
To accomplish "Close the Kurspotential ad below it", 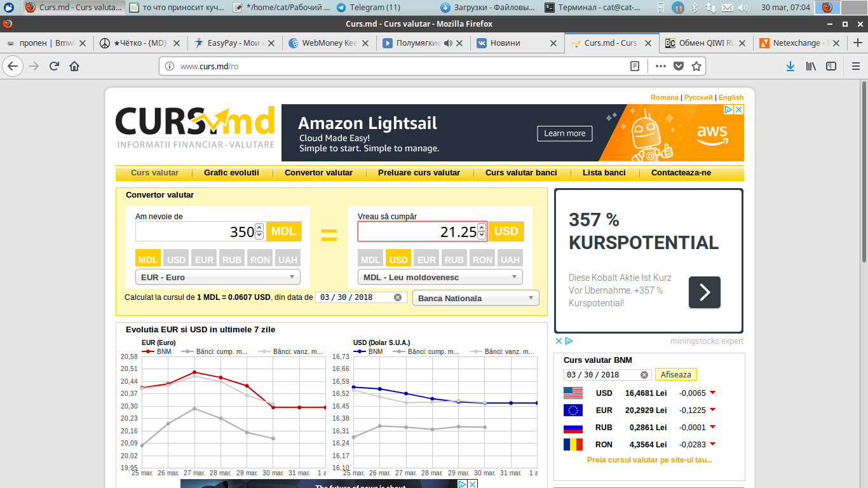I will point(559,341).
